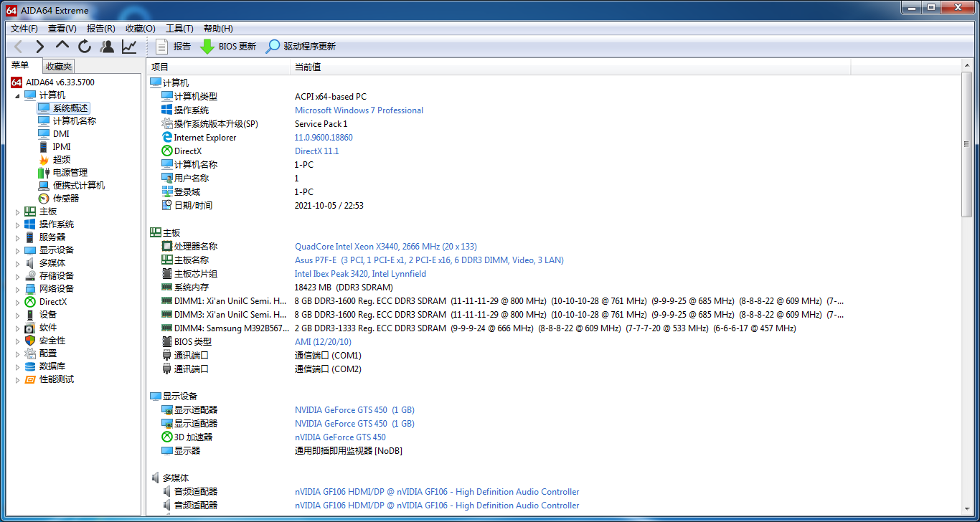
Task: Select the IPMI tree item
Action: coord(62,147)
